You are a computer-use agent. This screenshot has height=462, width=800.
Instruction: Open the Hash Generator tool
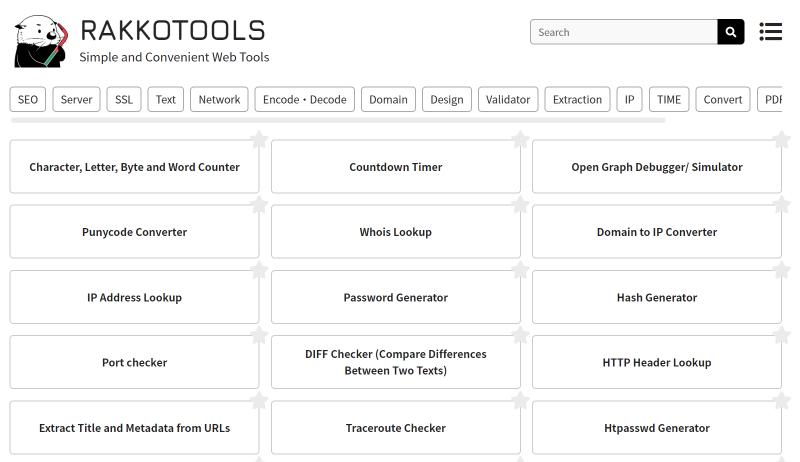(657, 297)
